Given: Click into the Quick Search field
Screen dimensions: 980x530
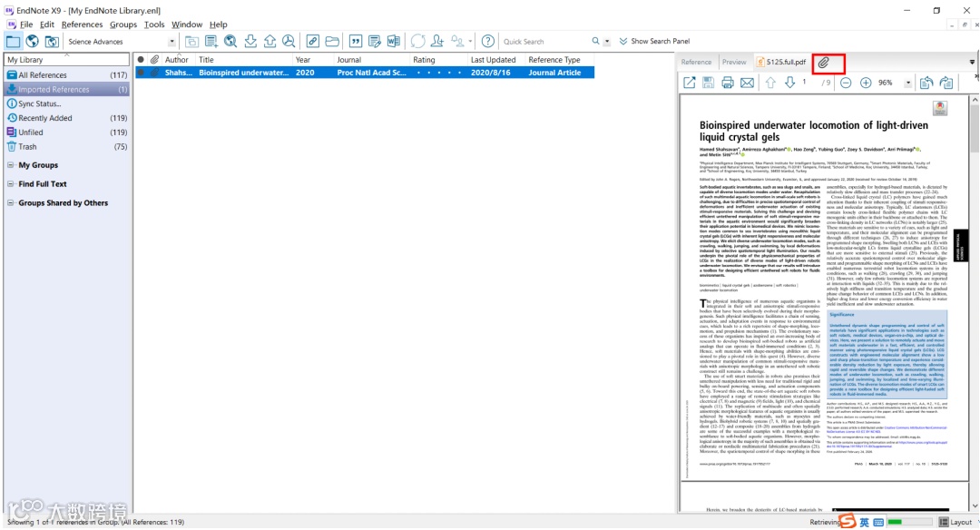Looking at the screenshot, I should click(x=545, y=41).
